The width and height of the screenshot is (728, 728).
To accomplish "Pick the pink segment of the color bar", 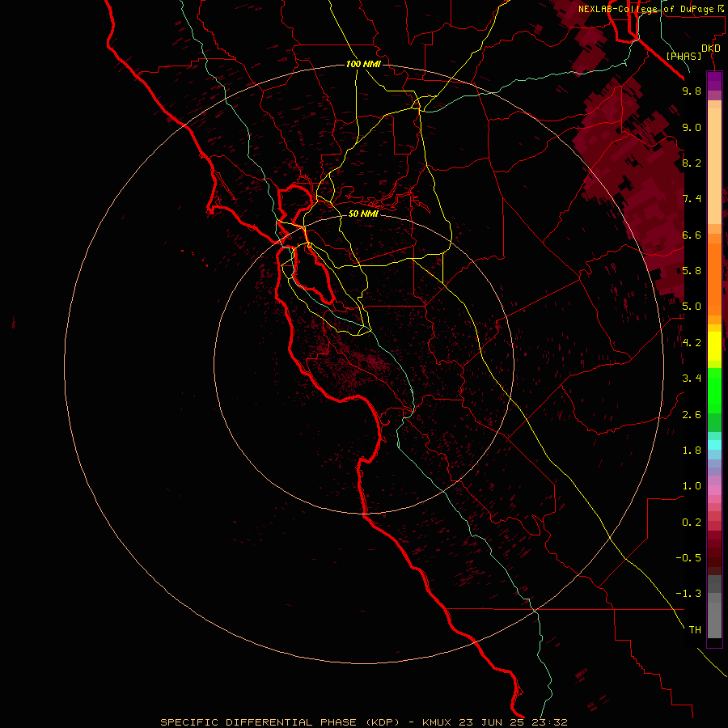I will pyautogui.click(x=714, y=491).
